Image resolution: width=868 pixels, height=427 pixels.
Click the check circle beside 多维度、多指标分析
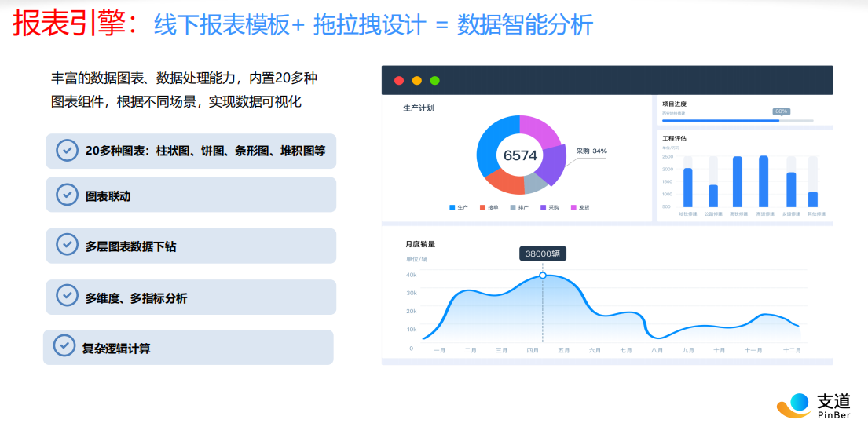(68, 296)
